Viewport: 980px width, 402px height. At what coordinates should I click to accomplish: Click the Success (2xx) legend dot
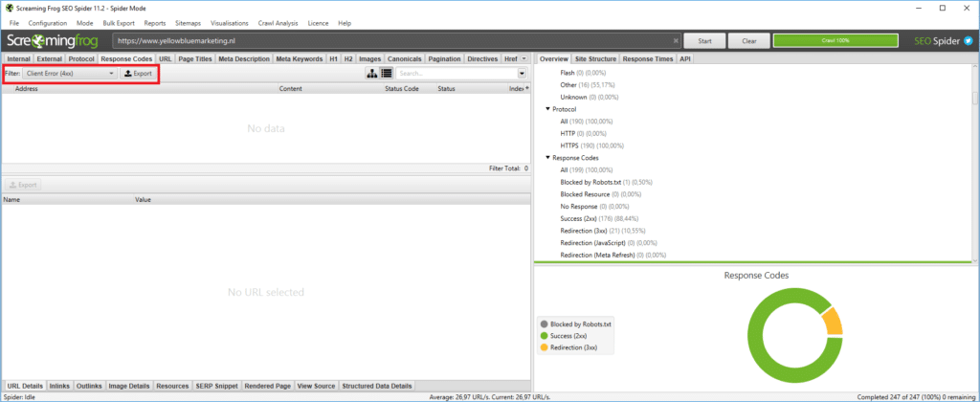click(x=545, y=336)
